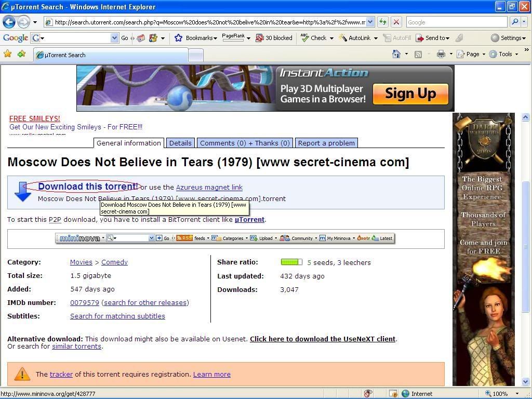Viewport: 532px width, 399px height.
Task: Open Google toolbar Bookmarks dropdown
Action: (196, 38)
